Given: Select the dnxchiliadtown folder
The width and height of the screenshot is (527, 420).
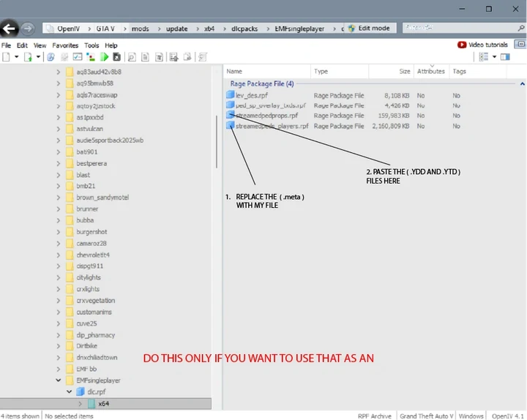Looking at the screenshot, I should point(97,357).
